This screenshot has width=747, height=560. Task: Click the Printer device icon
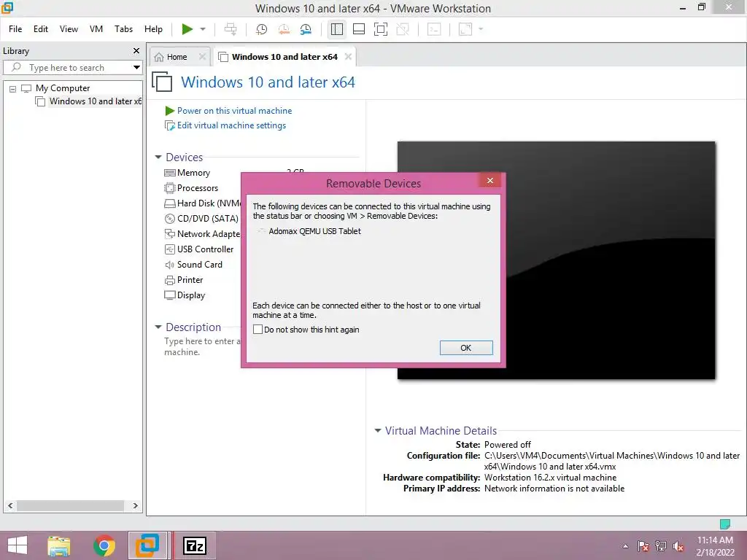pos(169,280)
